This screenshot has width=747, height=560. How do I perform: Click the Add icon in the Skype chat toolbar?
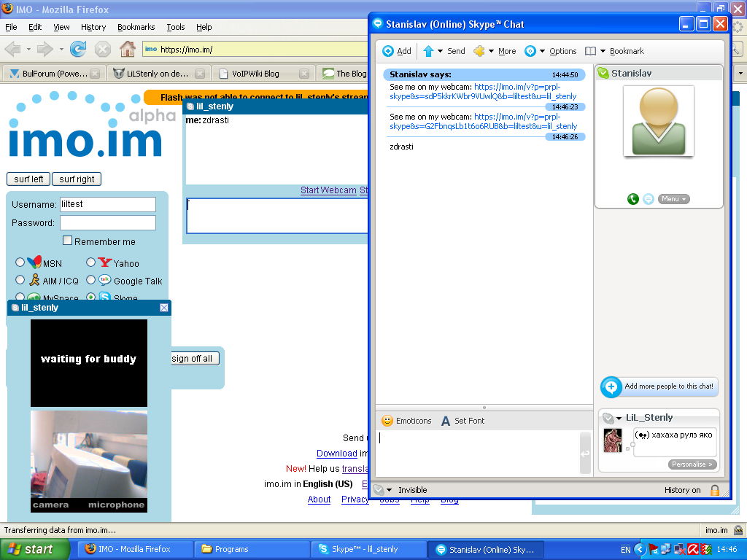click(388, 51)
